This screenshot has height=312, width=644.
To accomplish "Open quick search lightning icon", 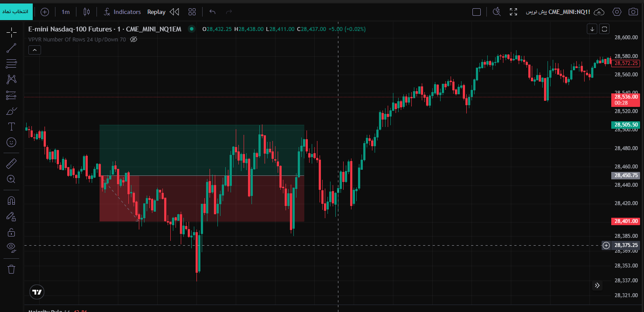I will click(x=496, y=12).
